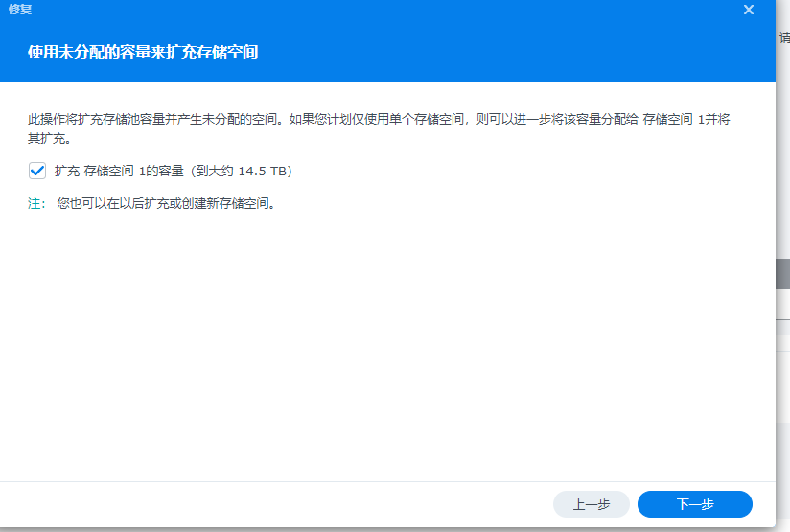Click the 修复 window title
The width and height of the screenshot is (790, 532).
click(20, 9)
